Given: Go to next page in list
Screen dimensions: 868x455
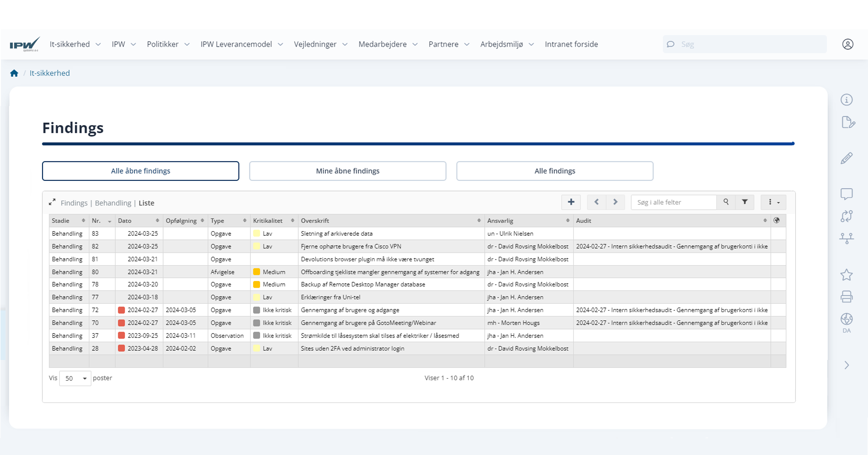Looking at the screenshot, I should pyautogui.click(x=615, y=202).
